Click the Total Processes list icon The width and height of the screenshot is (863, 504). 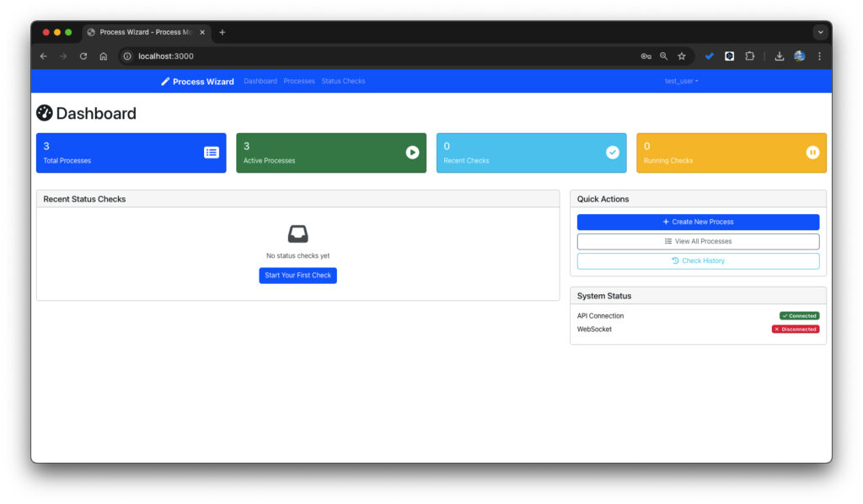tap(211, 153)
